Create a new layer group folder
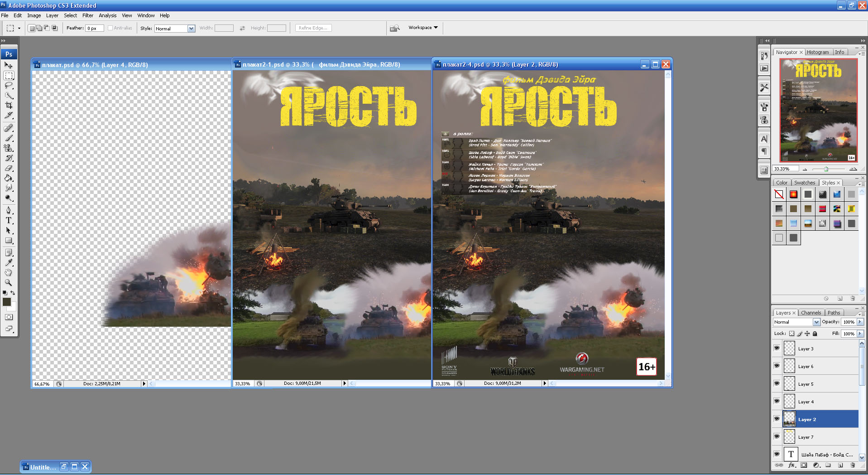 pyautogui.click(x=828, y=465)
